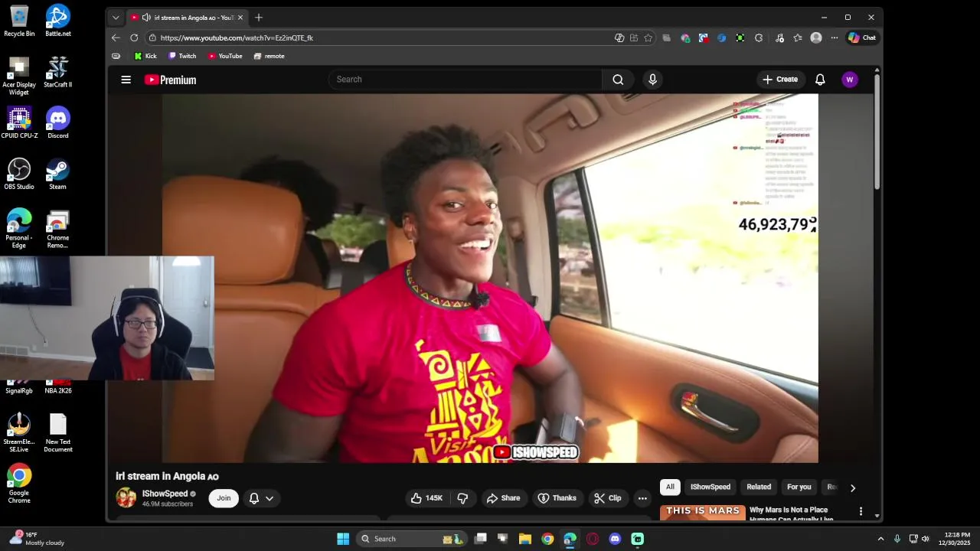Open the remote bookmark

click(x=269, y=56)
